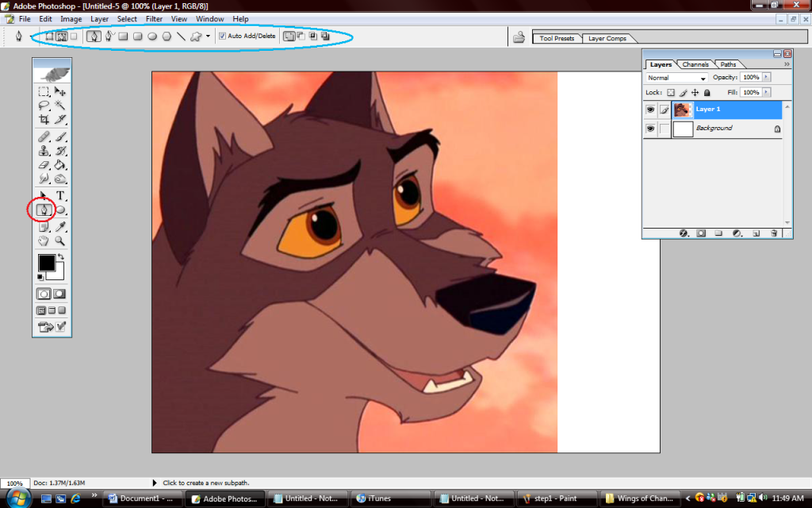Open the Pen tool preset picker arrow
Image resolution: width=812 pixels, height=508 pixels.
(31, 37)
